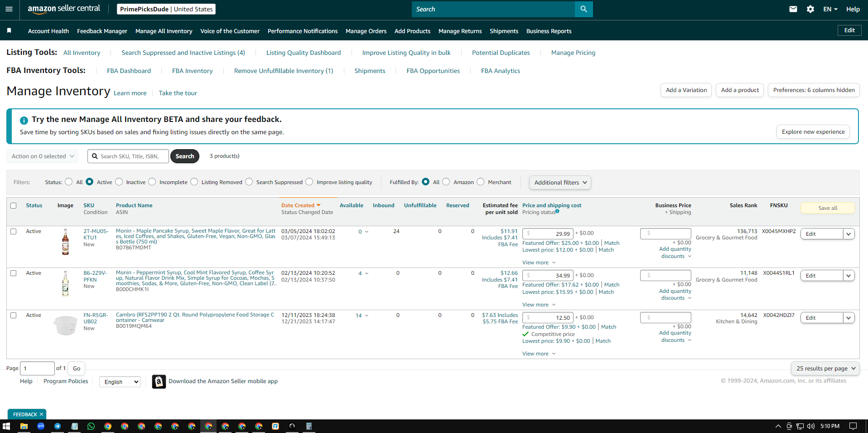Screen dimensions: 868x433
Task: Click the info icon in the BETA banner
Action: 24,121
